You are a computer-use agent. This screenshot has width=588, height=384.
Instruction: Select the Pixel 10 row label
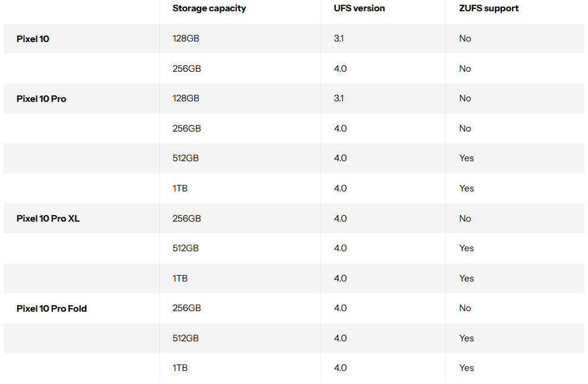[33, 39]
